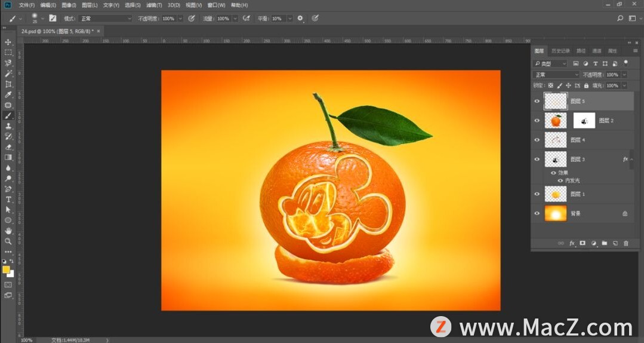Viewport: 644px width, 343px height.
Task: Hide layer 图层 2
Action: [537, 121]
